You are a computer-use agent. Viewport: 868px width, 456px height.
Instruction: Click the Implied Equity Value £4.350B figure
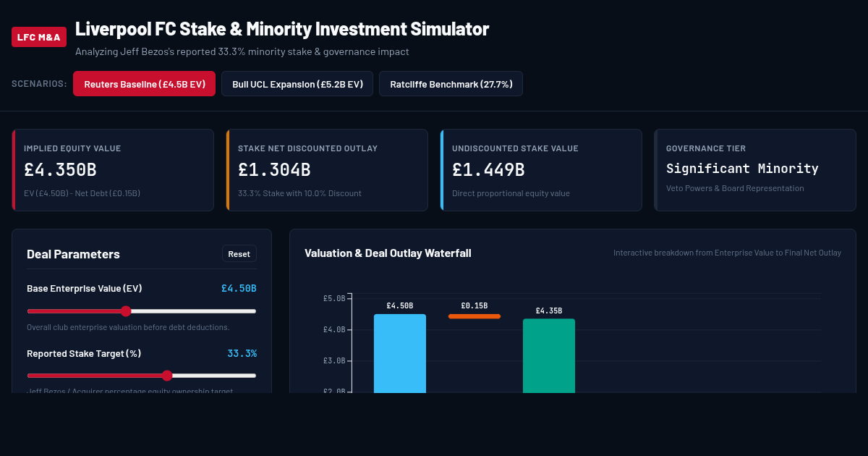(60, 170)
